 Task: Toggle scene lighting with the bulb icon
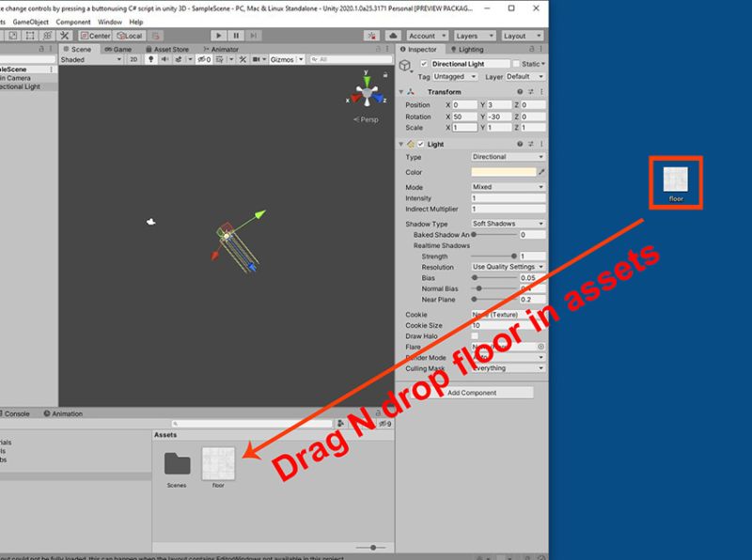pyautogui.click(x=150, y=59)
